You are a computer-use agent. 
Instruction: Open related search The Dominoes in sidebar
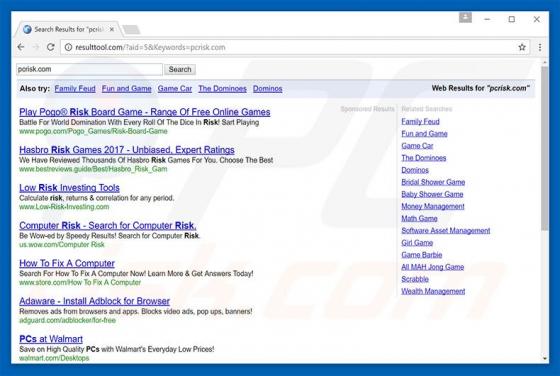424,158
